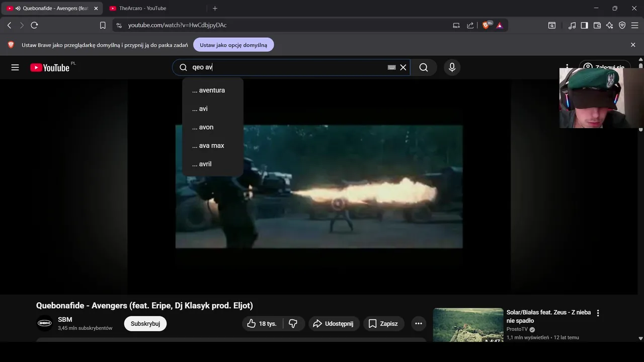The height and width of the screenshot is (362, 644).
Task: Open ProstoTV channel link
Action: click(x=517, y=329)
